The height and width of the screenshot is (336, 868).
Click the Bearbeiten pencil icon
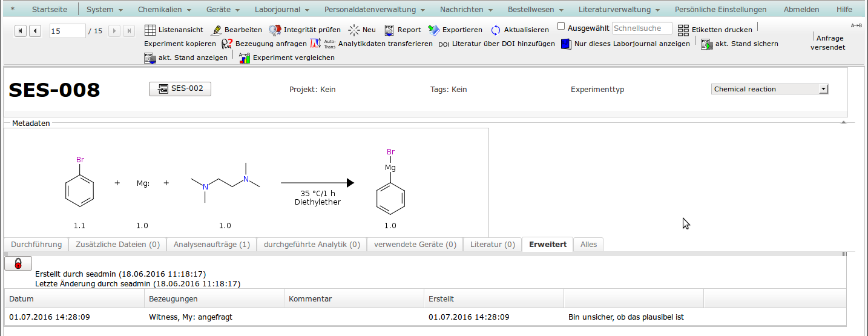click(216, 30)
